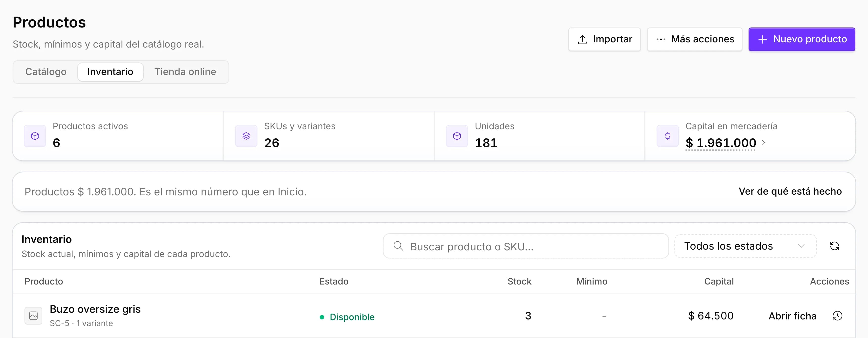Screen dimensions: 868x338
Task: Click the SC-5 · 1 variante text
Action: [81, 323]
